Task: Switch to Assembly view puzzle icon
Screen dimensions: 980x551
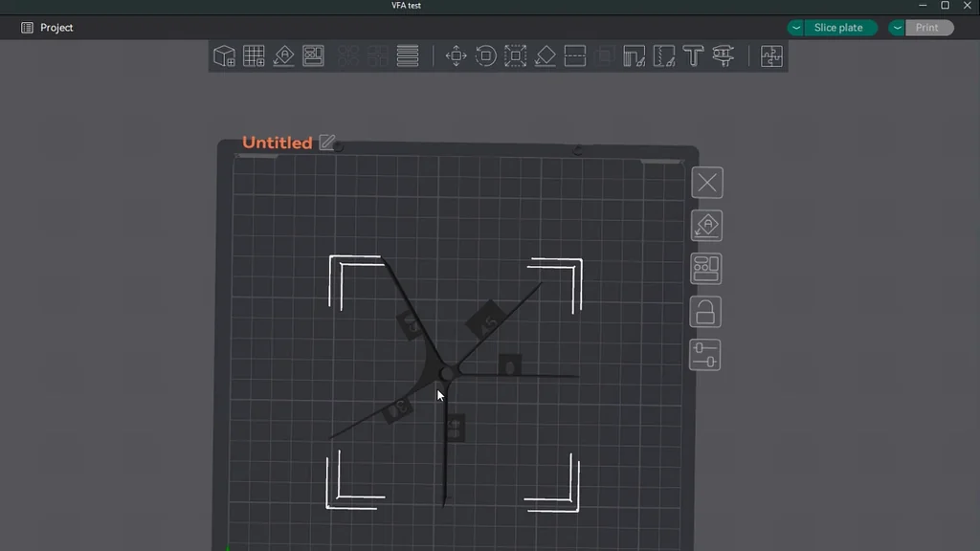Action: (771, 56)
